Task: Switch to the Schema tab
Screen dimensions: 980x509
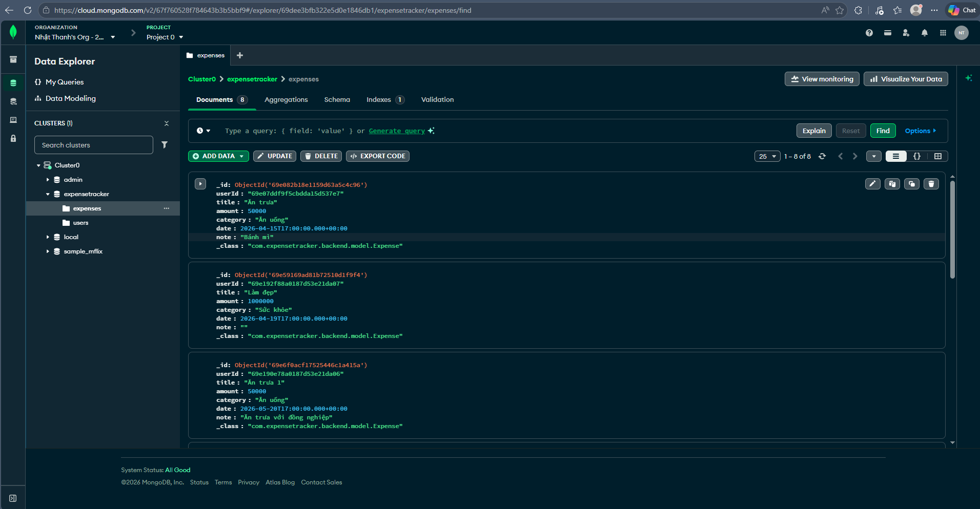Action: tap(337, 100)
